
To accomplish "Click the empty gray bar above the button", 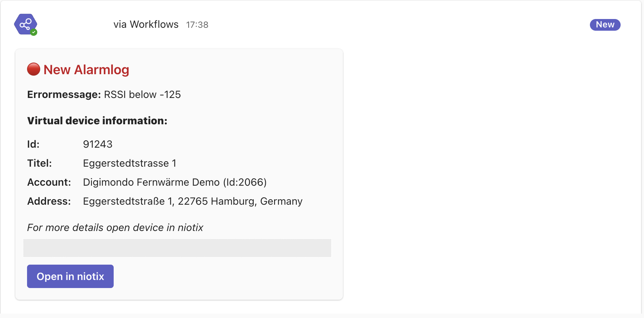I will [x=177, y=248].
